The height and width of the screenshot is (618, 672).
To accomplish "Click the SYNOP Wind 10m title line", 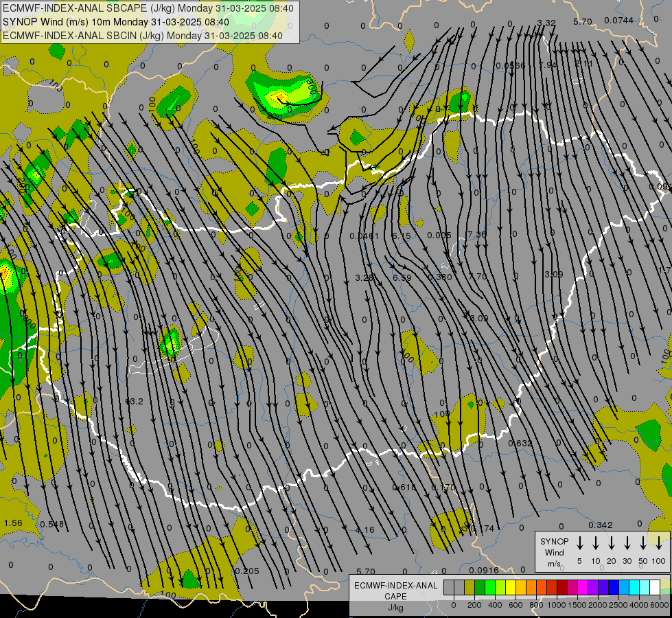I will click(x=116, y=22).
